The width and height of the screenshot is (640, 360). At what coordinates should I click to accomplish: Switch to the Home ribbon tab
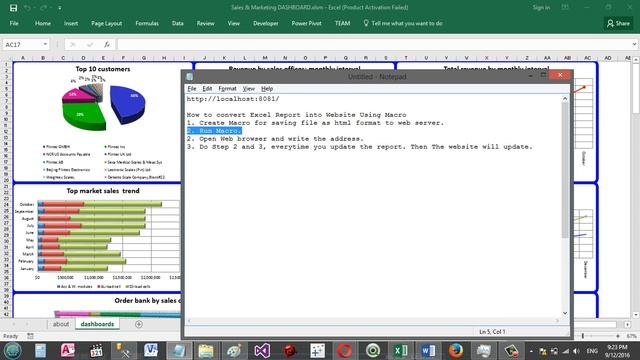[43, 23]
